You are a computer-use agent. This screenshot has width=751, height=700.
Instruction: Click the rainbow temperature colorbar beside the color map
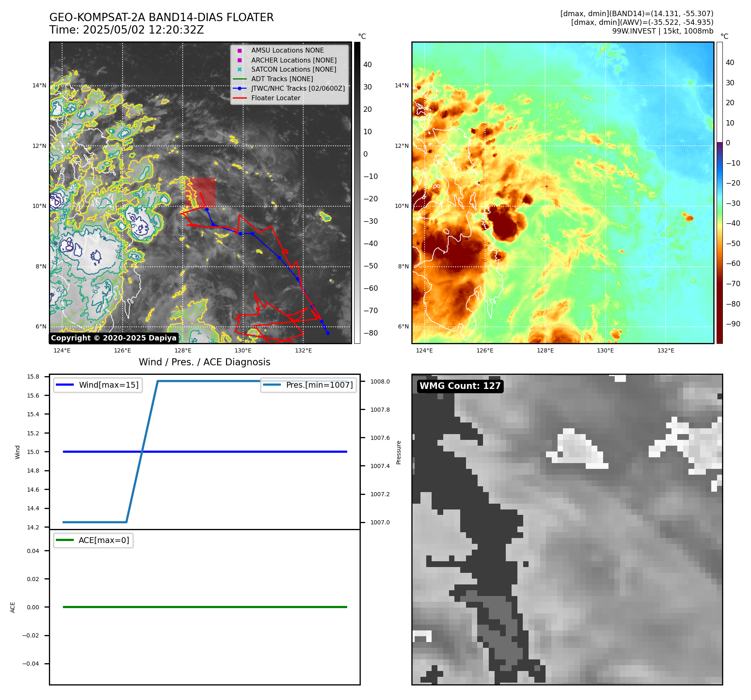(x=720, y=193)
